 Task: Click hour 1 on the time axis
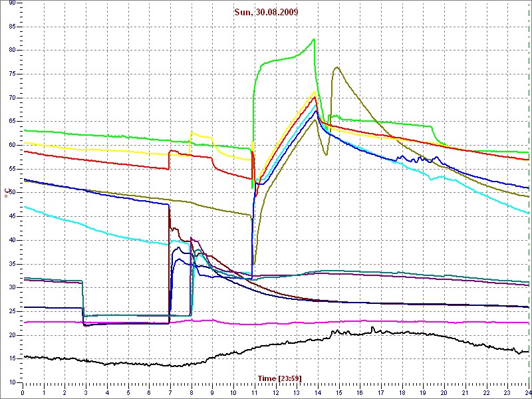pos(44,394)
